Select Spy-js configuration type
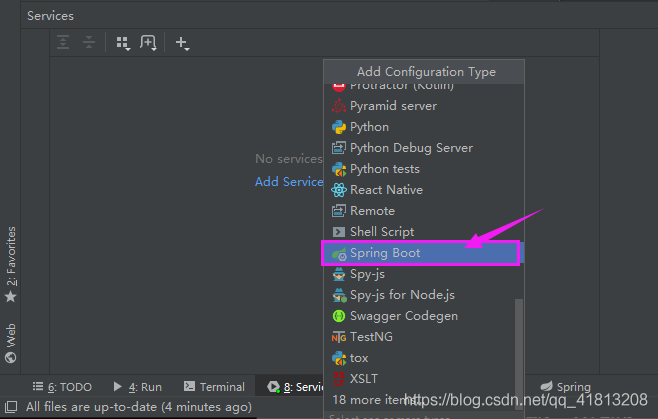 [424, 274]
